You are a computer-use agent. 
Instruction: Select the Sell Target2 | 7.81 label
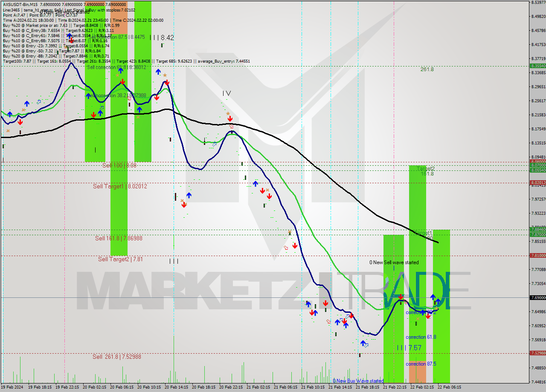click(120, 259)
